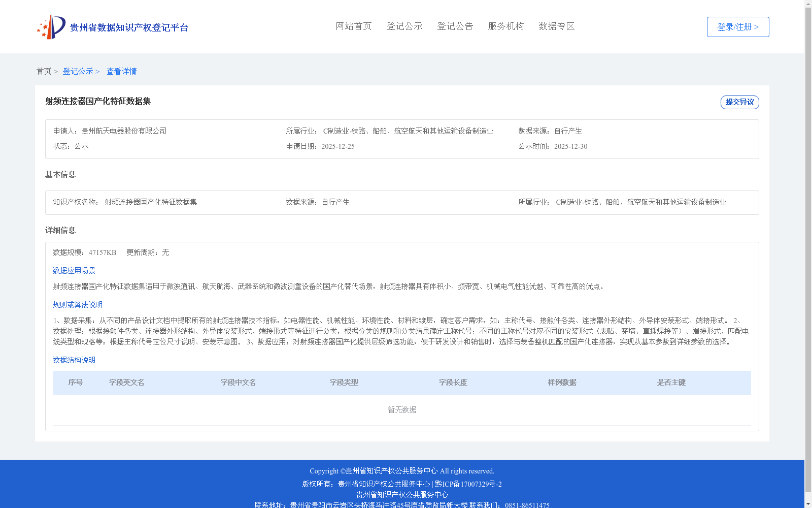812x508 pixels.
Task: Click status text 状态：公示
Action: tap(71, 146)
